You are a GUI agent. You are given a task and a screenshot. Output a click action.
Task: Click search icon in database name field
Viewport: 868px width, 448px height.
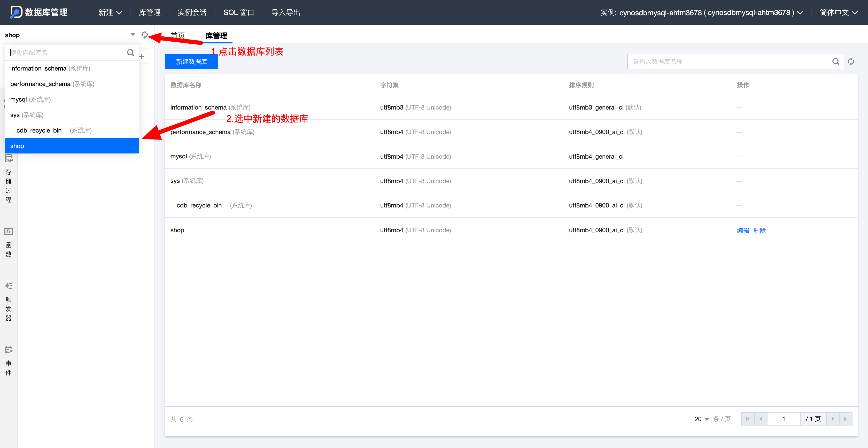836,62
